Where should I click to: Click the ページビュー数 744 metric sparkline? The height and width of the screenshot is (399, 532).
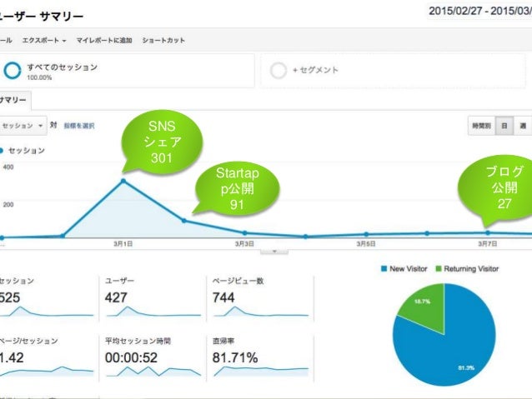[x=261, y=312]
